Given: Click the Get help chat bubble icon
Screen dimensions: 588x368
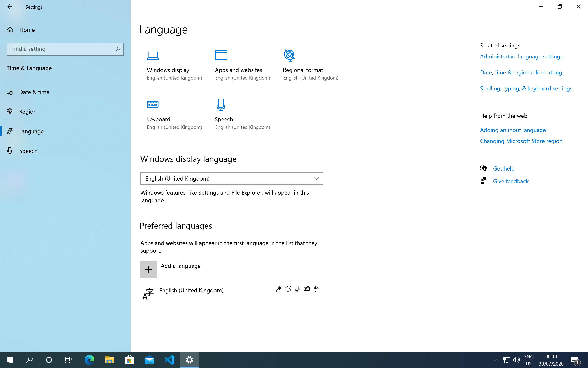Looking at the screenshot, I should pos(483,168).
